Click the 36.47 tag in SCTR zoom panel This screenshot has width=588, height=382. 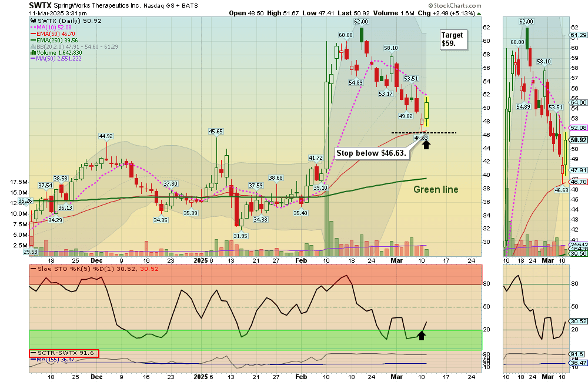[x=578, y=363]
